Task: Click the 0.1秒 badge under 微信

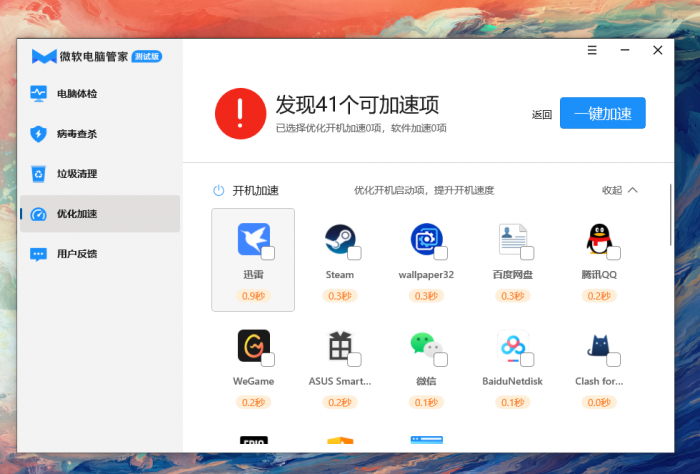Action: (x=426, y=403)
